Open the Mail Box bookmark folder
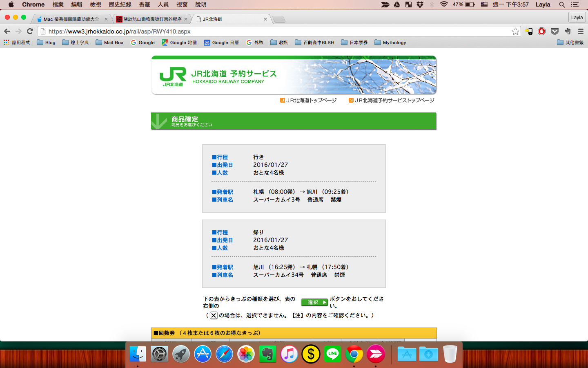 109,43
